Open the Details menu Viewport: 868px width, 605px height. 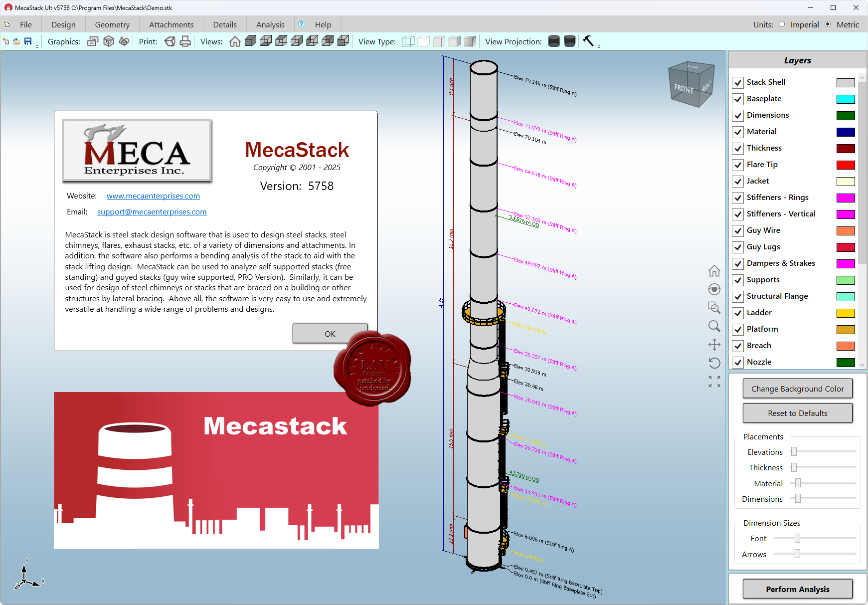click(225, 24)
